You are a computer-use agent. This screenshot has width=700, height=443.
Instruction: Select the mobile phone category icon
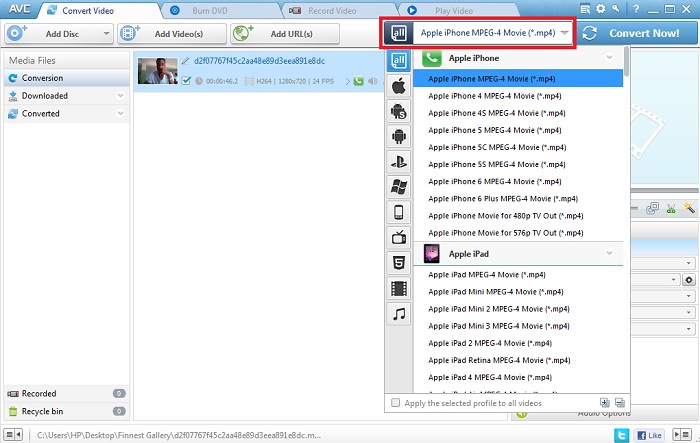click(x=399, y=212)
